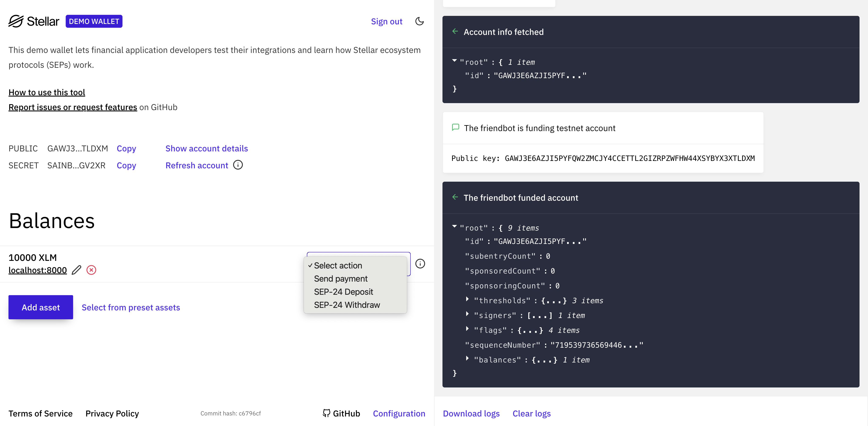Click info icon beside action dropdown
The image size is (868, 426).
click(420, 264)
